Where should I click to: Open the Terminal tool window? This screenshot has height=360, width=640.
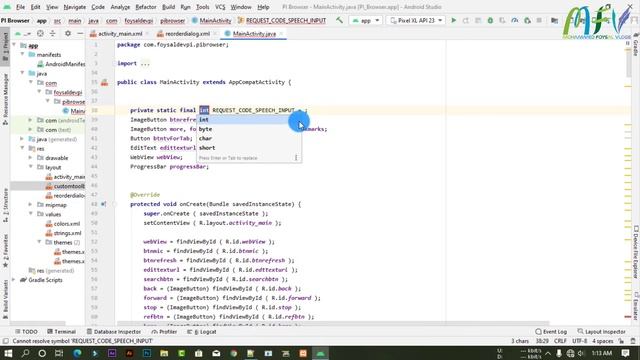[x=62, y=331]
